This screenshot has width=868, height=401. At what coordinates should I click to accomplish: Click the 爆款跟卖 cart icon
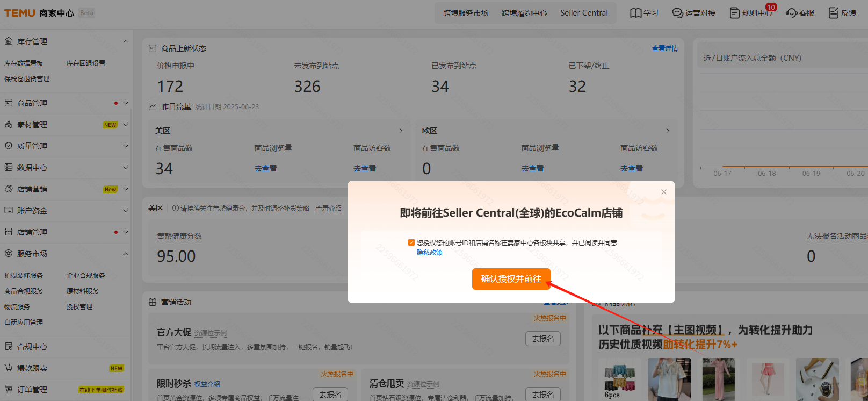tap(9, 368)
